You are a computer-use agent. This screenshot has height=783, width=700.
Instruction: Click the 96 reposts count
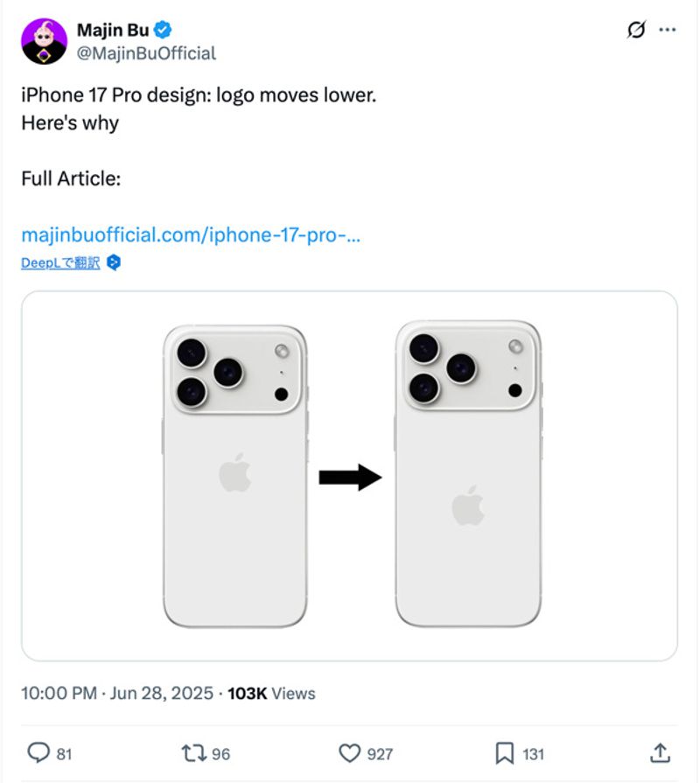[x=221, y=753]
